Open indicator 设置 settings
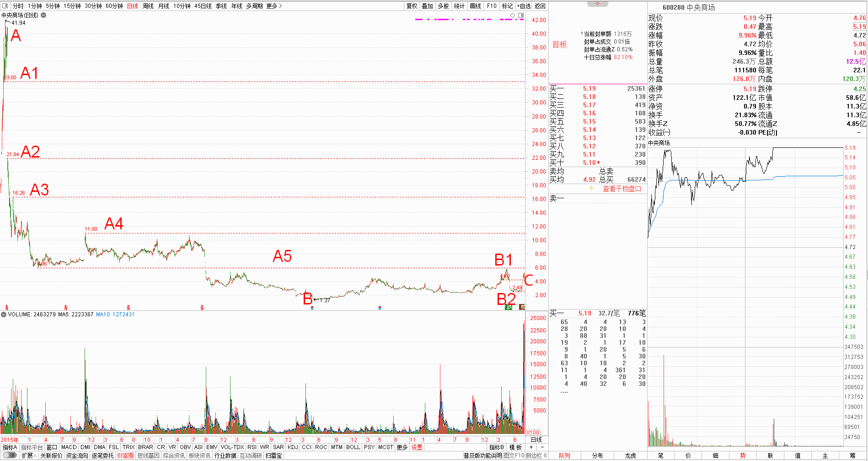 (417, 447)
